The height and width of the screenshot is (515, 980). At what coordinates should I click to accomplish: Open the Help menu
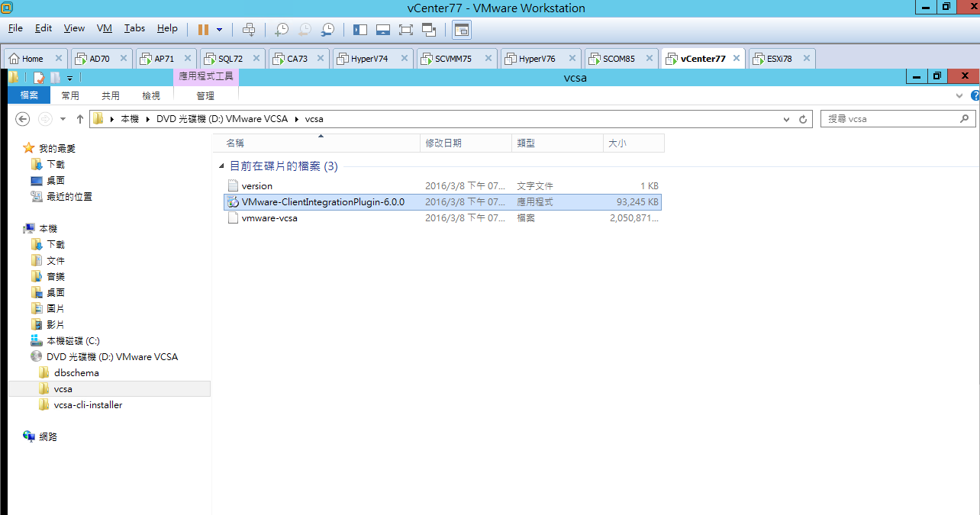(167, 28)
